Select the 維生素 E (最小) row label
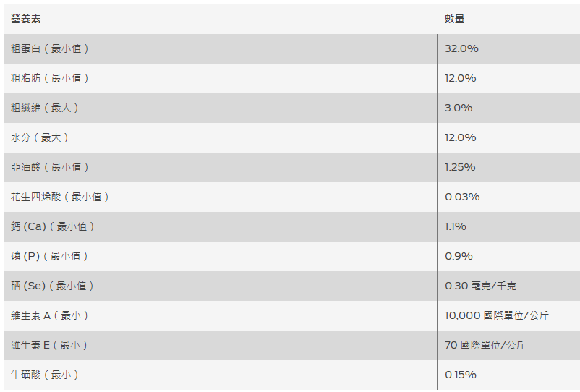The image size is (580, 392). coord(49,345)
